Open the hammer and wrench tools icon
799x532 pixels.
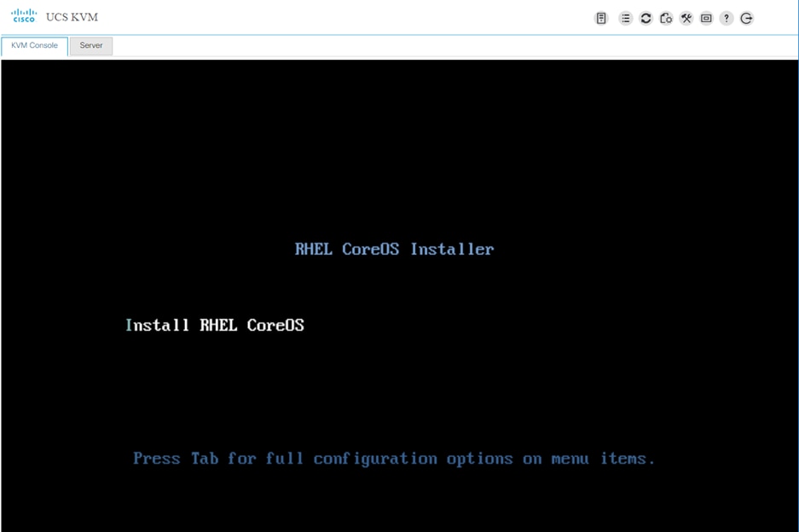click(686, 19)
